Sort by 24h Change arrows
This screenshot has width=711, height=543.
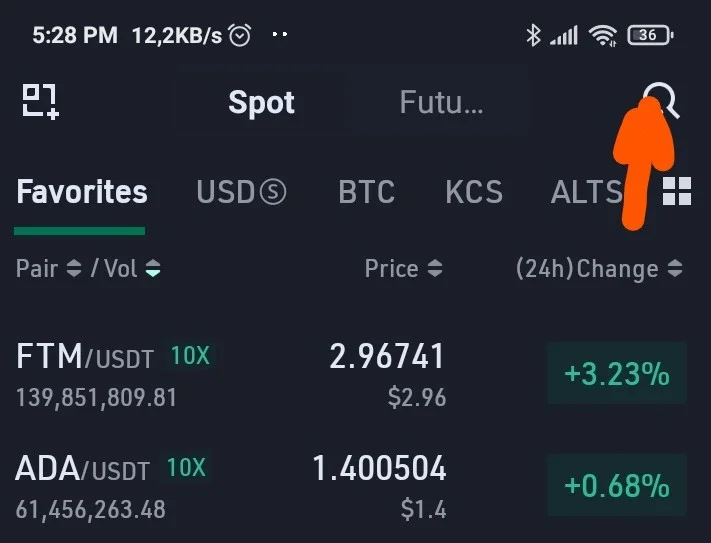(675, 268)
